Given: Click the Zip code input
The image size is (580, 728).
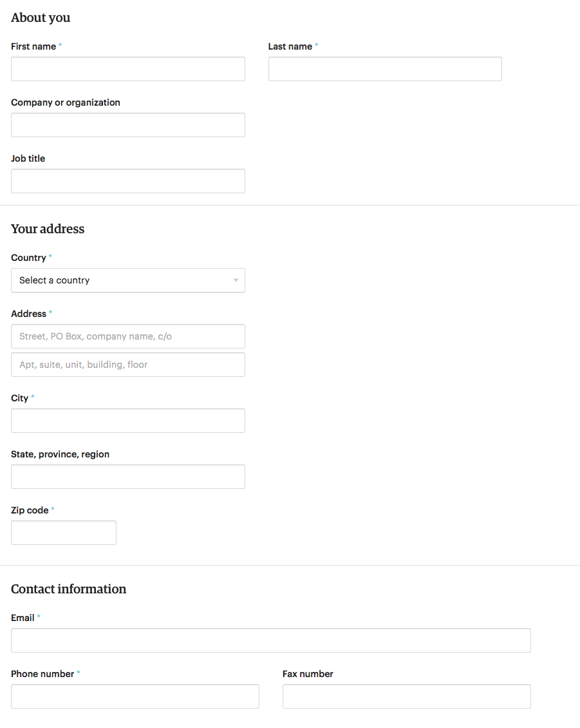Looking at the screenshot, I should (x=64, y=533).
